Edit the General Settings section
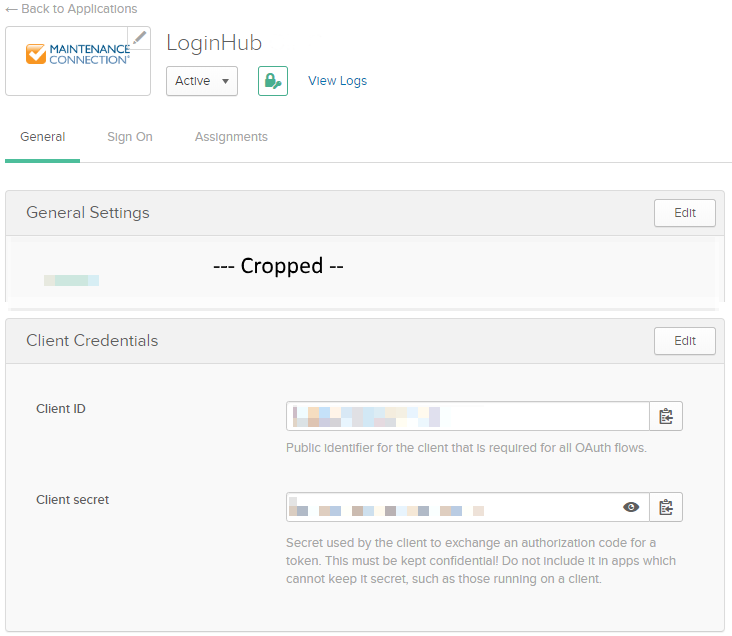Viewport: 732px width, 636px height. coord(684,213)
